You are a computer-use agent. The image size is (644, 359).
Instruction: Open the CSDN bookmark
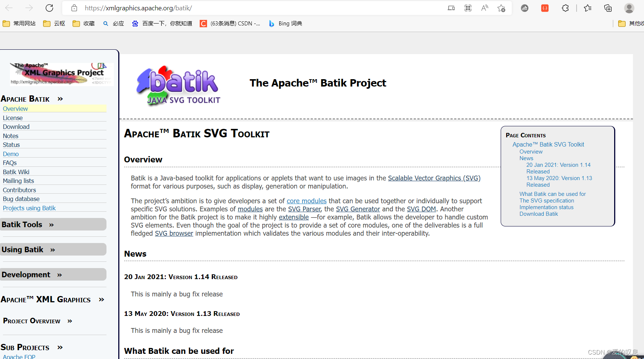point(230,24)
